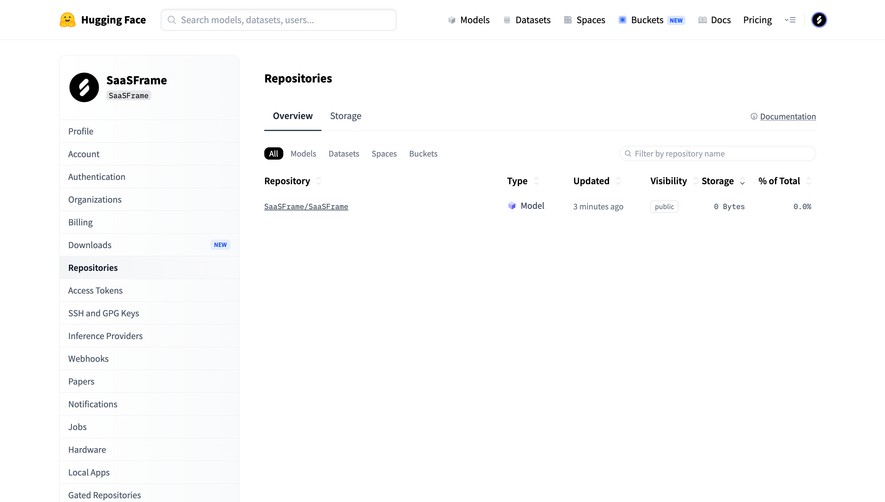
Task: Click the NEW badge next to Downloads
Action: 220,245
